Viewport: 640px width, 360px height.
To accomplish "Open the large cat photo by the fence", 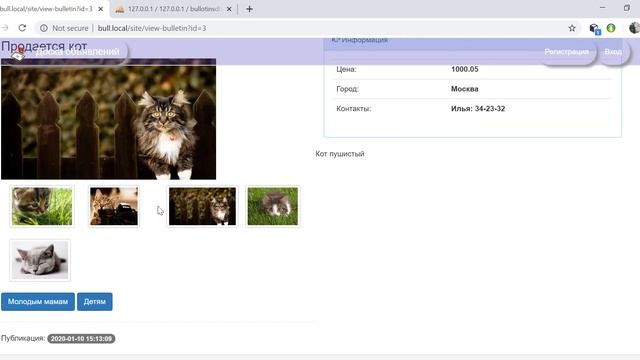I will (x=109, y=119).
